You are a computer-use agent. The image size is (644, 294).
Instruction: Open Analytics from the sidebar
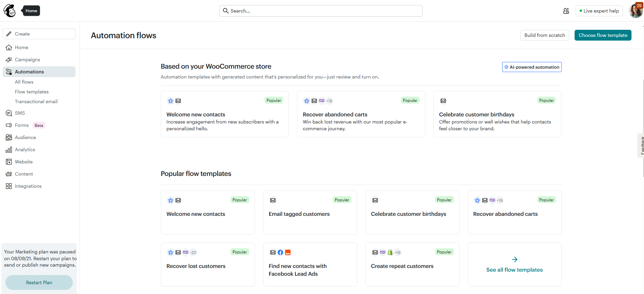(25, 150)
